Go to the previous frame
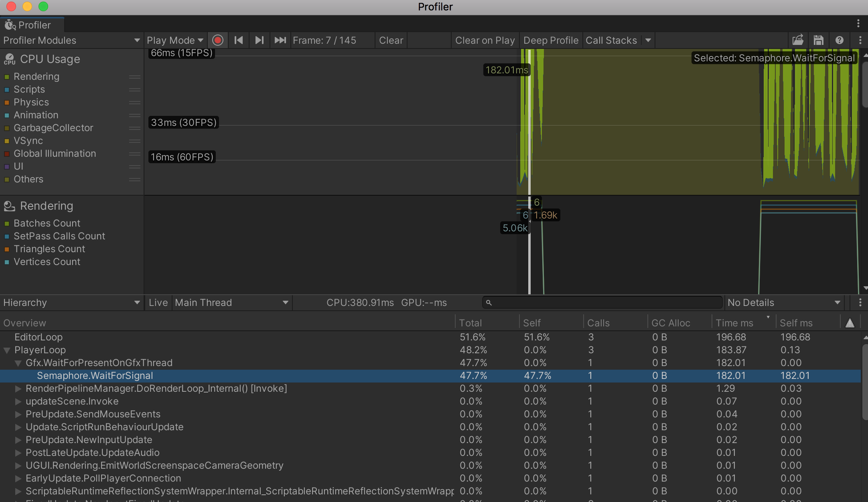Screen dimensions: 868x502 239,40
